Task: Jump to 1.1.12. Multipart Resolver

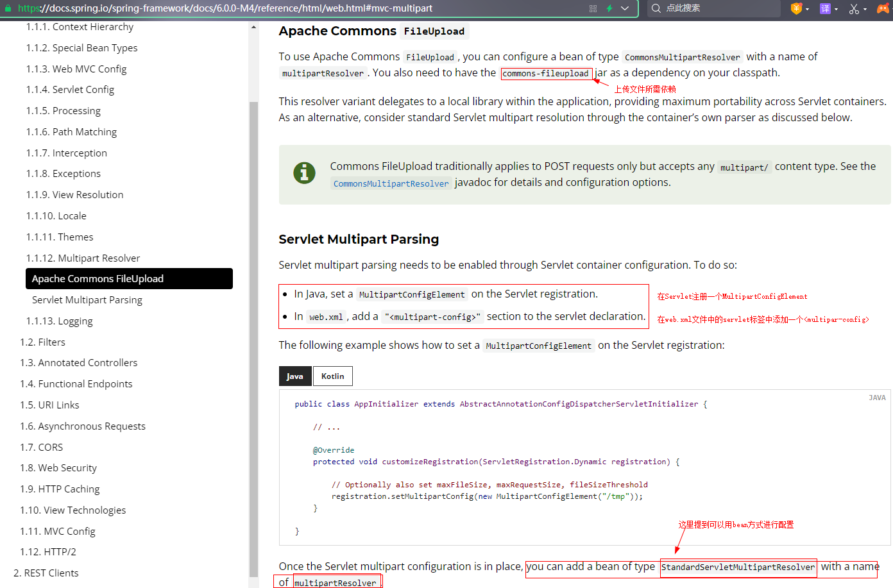Action: (x=83, y=258)
